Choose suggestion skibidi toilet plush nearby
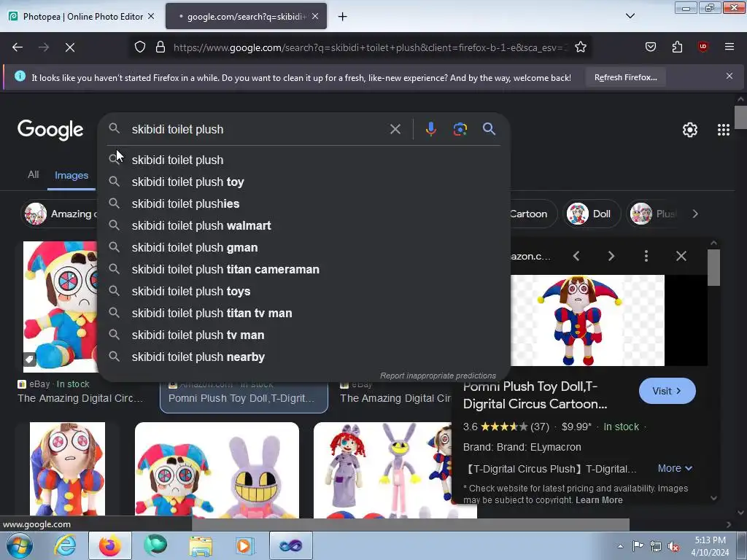Viewport: 747px width, 560px height. pyautogui.click(x=303, y=357)
